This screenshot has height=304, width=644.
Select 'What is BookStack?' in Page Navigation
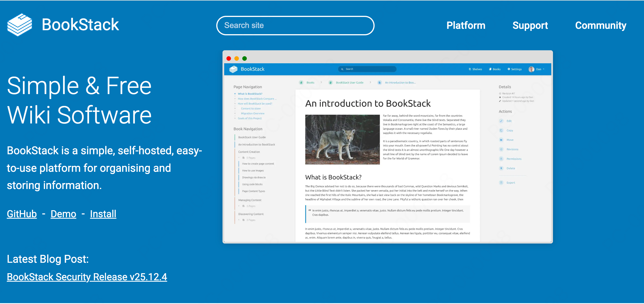point(250,94)
